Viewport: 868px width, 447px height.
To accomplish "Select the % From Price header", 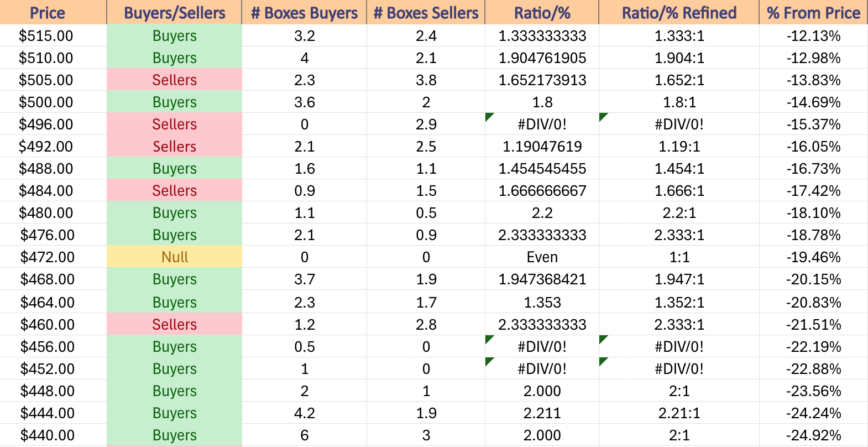I will coord(813,12).
